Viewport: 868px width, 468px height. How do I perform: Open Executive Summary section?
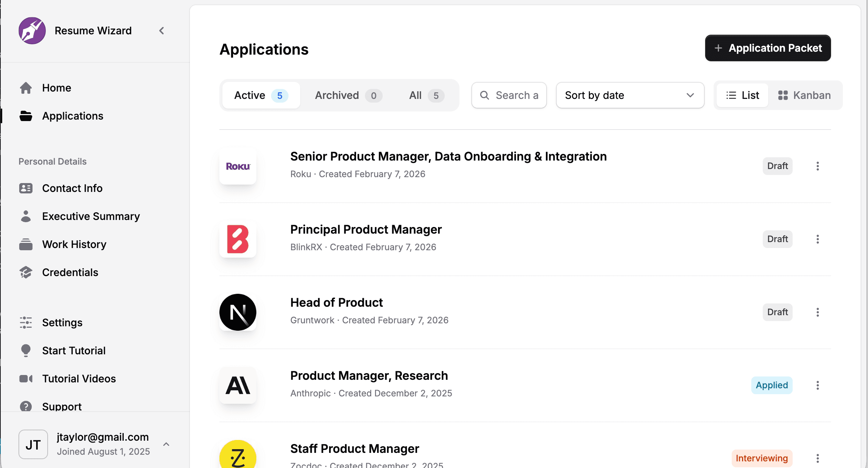point(91,216)
